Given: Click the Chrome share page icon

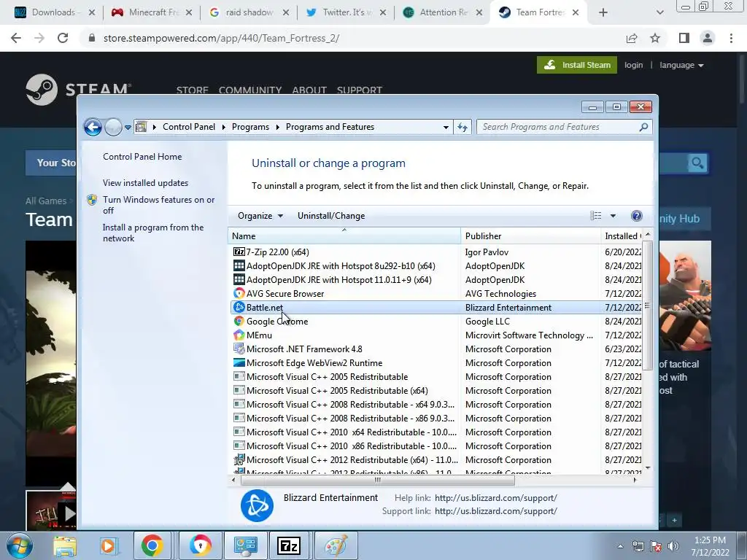Looking at the screenshot, I should (632, 38).
